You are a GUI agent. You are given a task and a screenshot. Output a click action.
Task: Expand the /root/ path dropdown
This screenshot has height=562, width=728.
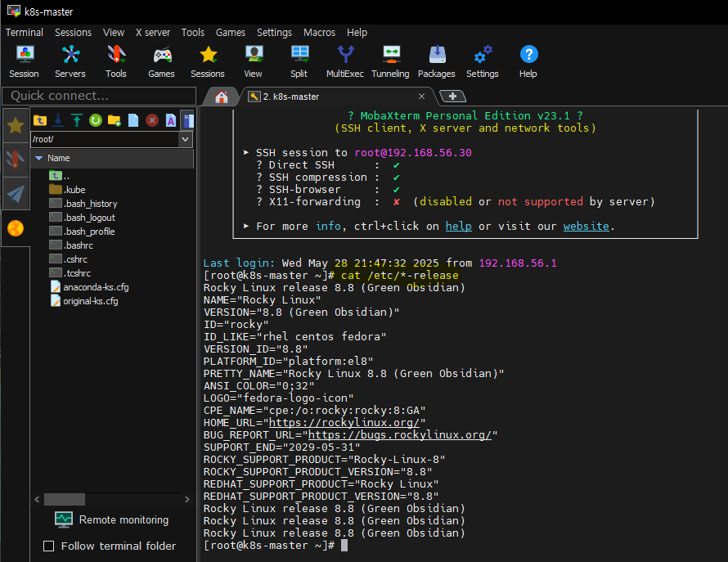(x=186, y=139)
